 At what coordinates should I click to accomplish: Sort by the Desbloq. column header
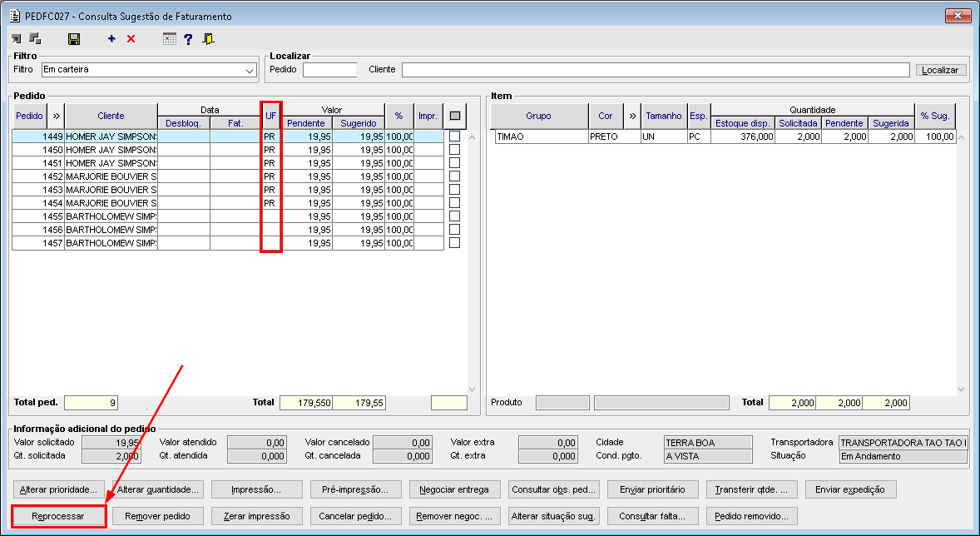[x=184, y=123]
